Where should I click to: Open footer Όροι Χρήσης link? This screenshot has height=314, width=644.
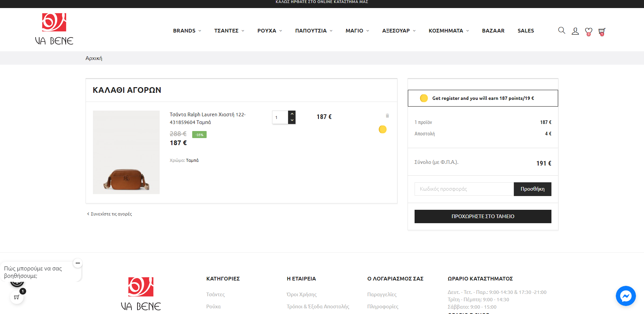click(302, 295)
